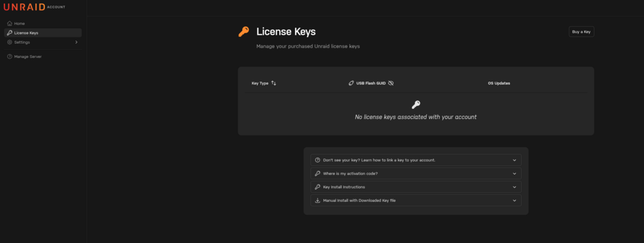The height and width of the screenshot is (243, 644).
Task: Click the Manage Server question mark icon
Action: tap(10, 57)
